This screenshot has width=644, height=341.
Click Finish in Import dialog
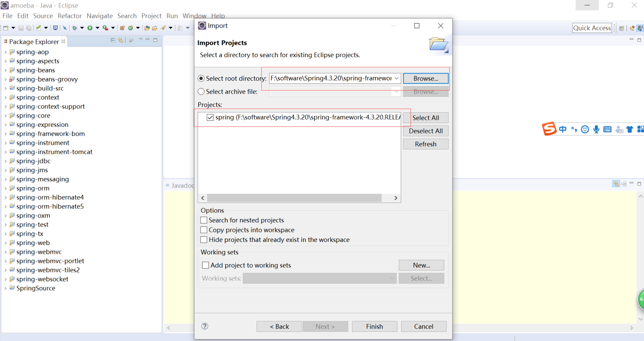click(x=374, y=327)
